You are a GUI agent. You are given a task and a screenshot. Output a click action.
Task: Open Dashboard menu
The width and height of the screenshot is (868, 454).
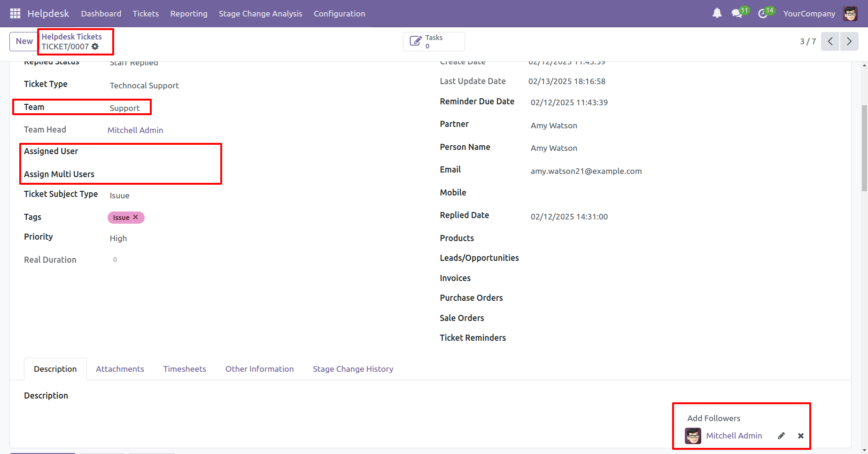pos(101,14)
